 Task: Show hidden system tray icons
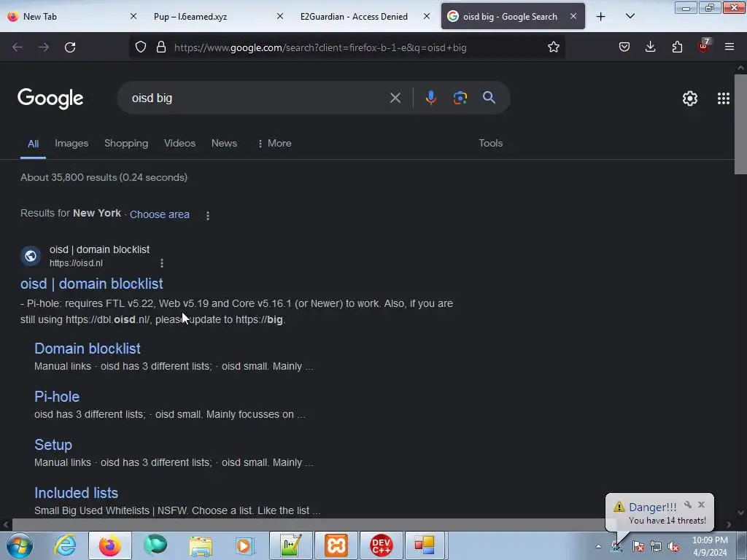[598, 547]
